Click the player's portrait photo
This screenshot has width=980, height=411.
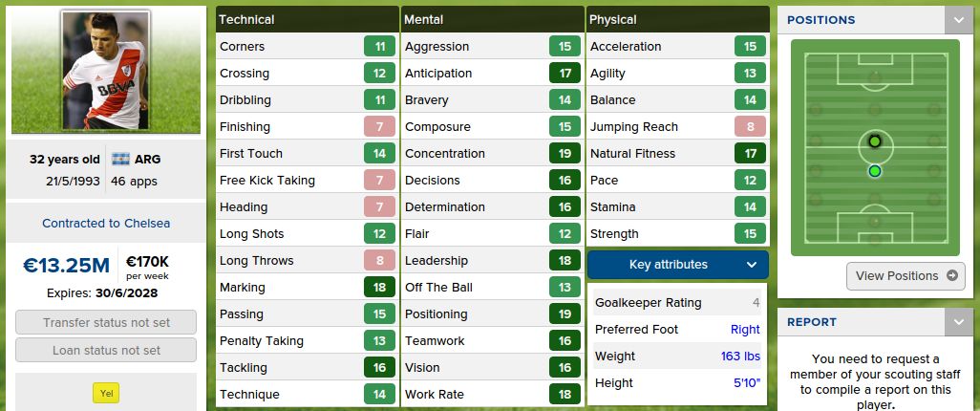click(106, 70)
